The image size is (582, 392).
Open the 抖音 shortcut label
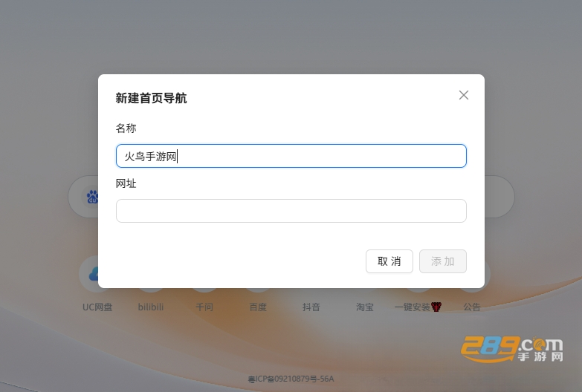pyautogui.click(x=311, y=307)
